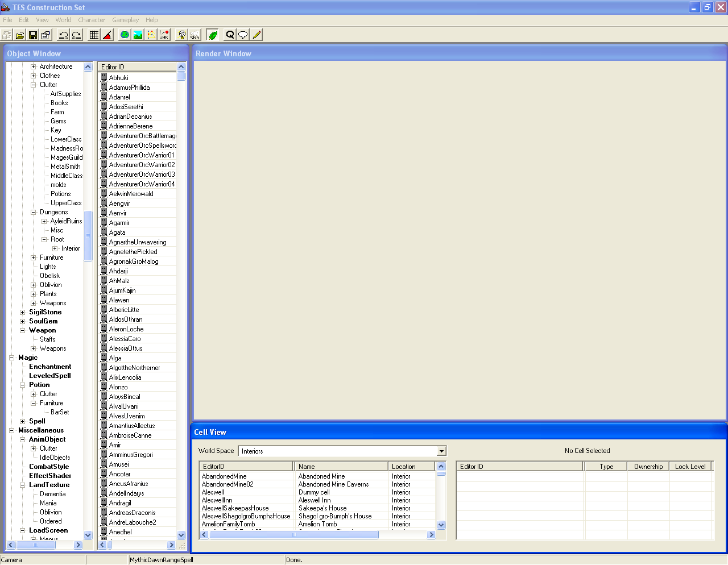Sort references by Ownership column header
The width and height of the screenshot is (728, 565).
[x=648, y=466]
